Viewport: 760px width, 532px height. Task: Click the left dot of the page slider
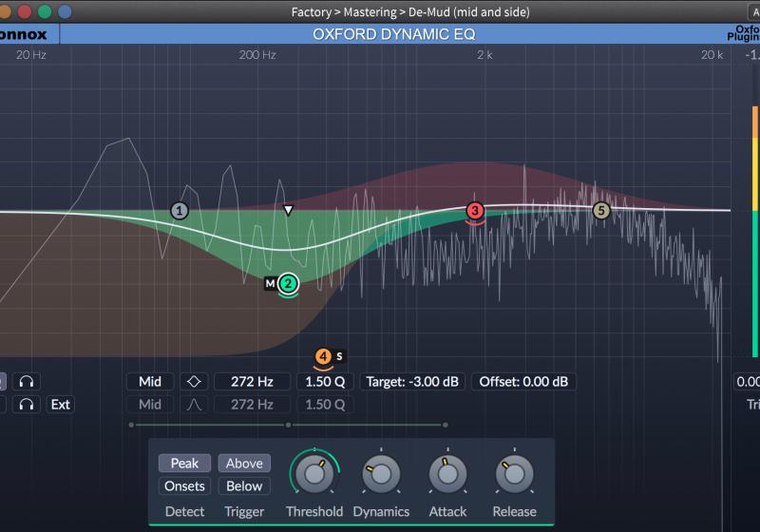(x=131, y=425)
